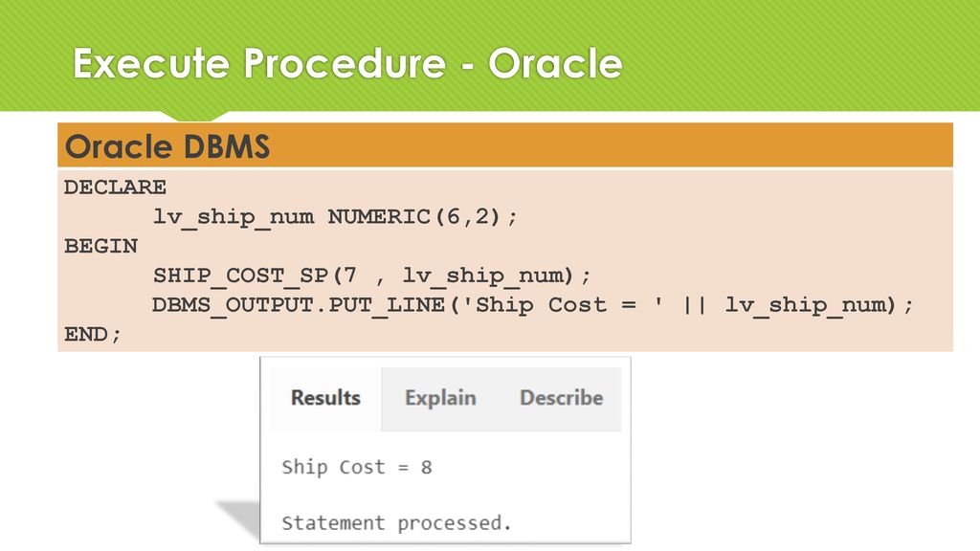Image resolution: width=980 pixels, height=551 pixels.
Task: Switch to the Explain tab
Action: (440, 398)
